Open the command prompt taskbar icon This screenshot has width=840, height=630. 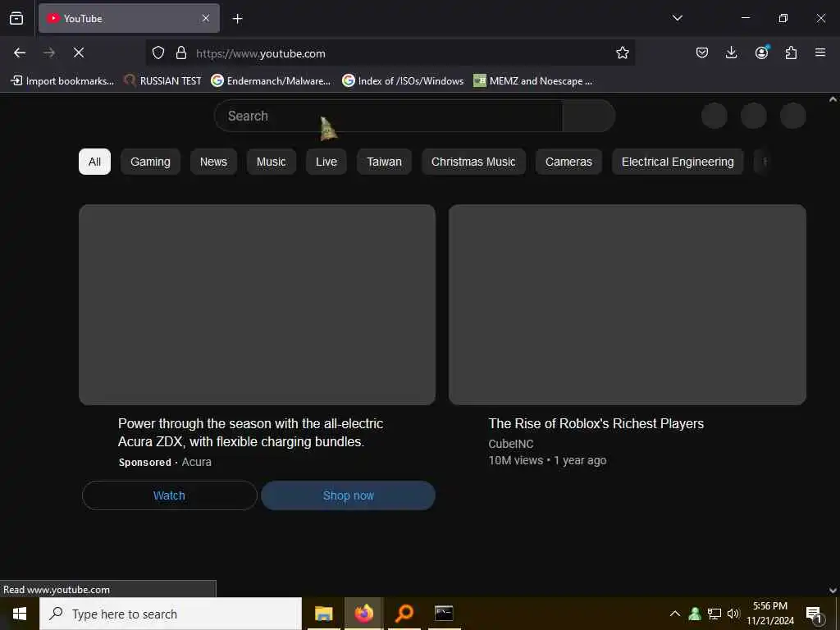(444, 614)
